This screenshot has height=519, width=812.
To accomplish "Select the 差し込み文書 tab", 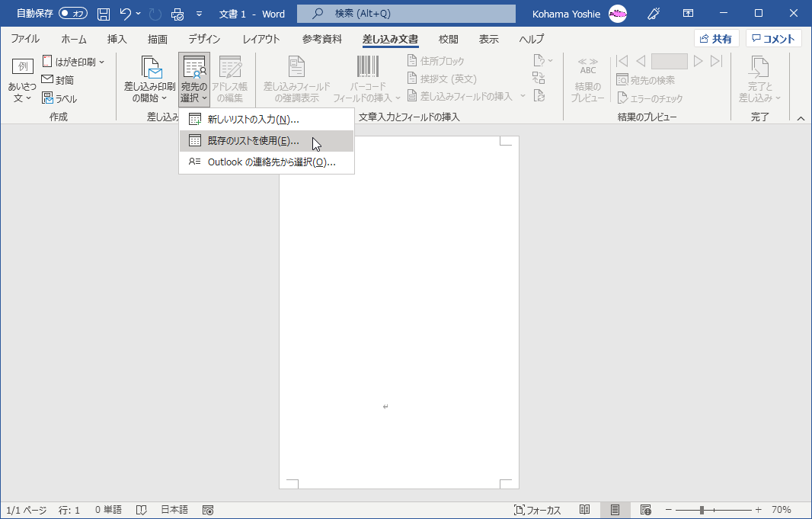I will (391, 39).
